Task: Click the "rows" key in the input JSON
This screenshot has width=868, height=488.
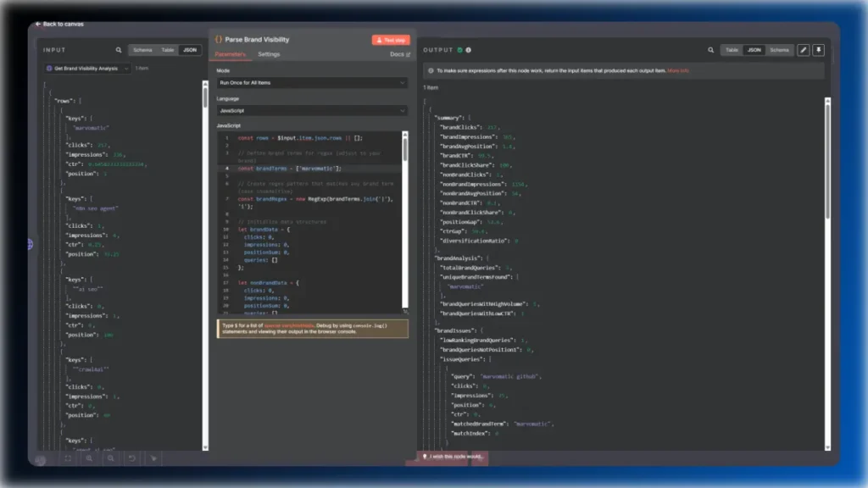Action: click(64, 101)
